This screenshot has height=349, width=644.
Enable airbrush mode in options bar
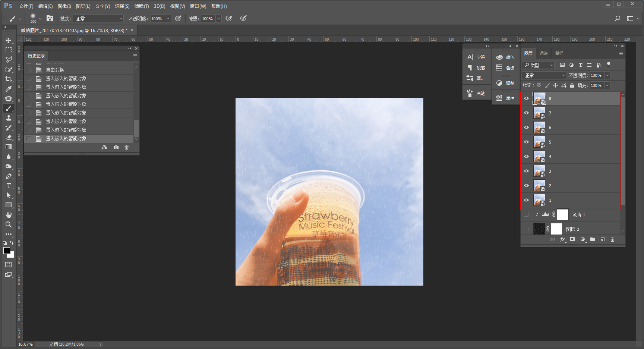[229, 18]
